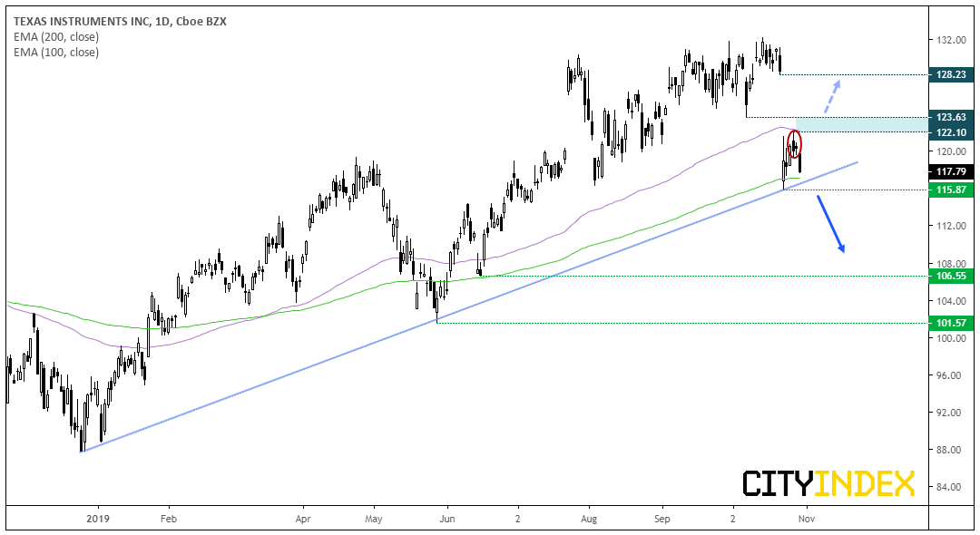980x535 pixels.
Task: Select the current price 117.79 label
Action: (951, 171)
